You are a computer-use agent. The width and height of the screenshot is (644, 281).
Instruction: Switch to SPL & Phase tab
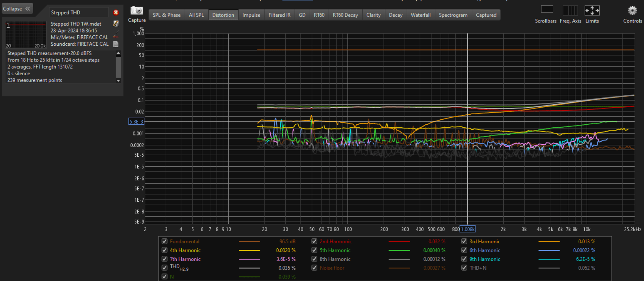167,15
